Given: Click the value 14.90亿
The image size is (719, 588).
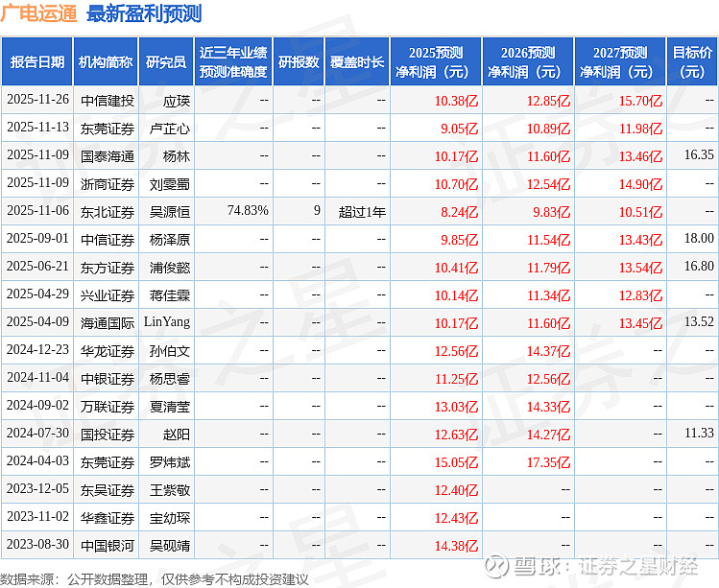Looking at the screenshot, I should click(x=640, y=184).
